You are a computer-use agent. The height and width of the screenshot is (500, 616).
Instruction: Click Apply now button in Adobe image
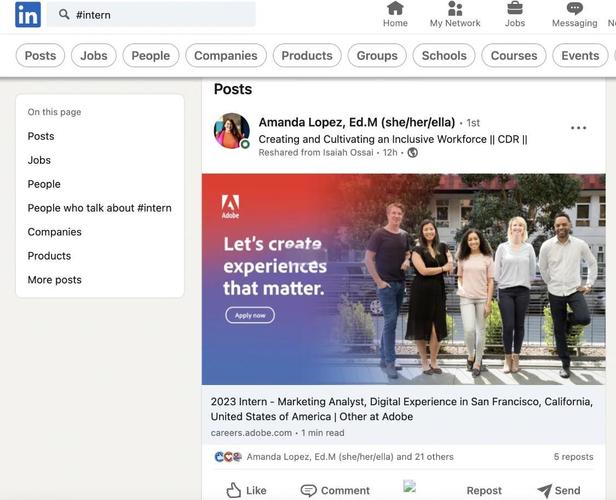[x=250, y=315]
